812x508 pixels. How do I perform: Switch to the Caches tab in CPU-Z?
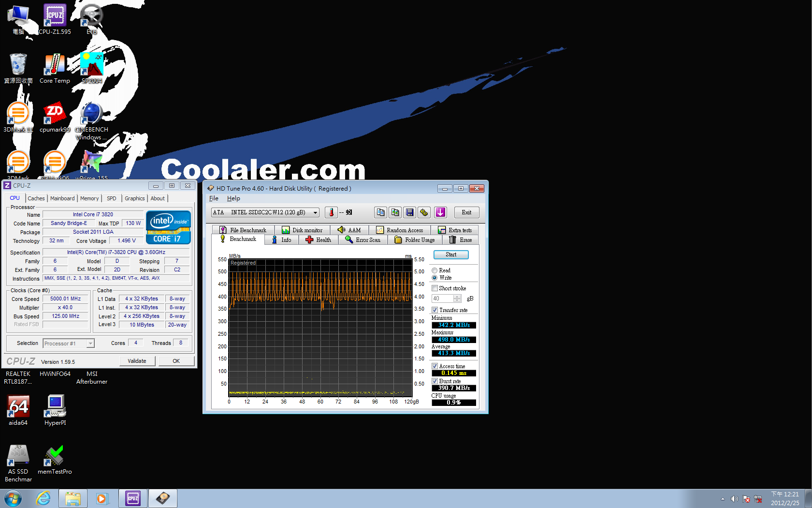36,198
